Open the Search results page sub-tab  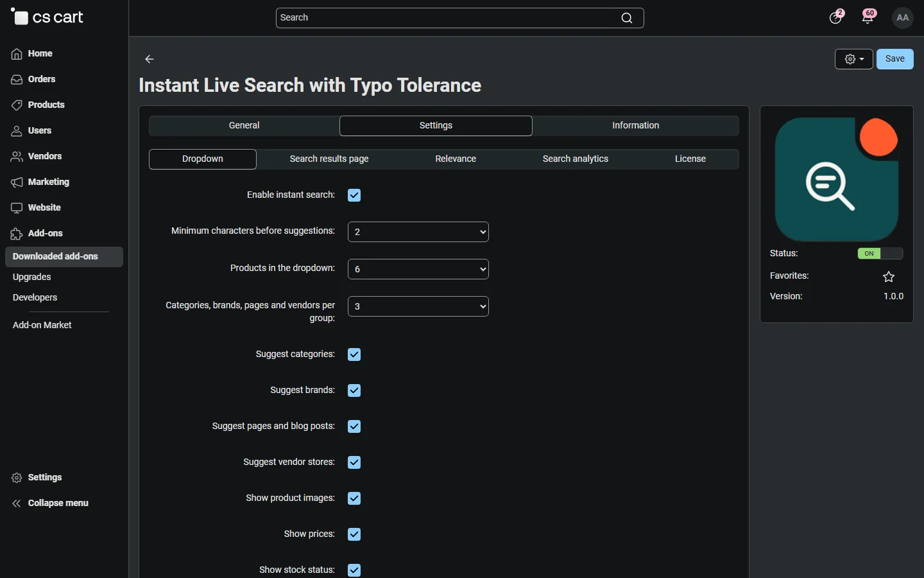pyautogui.click(x=329, y=159)
